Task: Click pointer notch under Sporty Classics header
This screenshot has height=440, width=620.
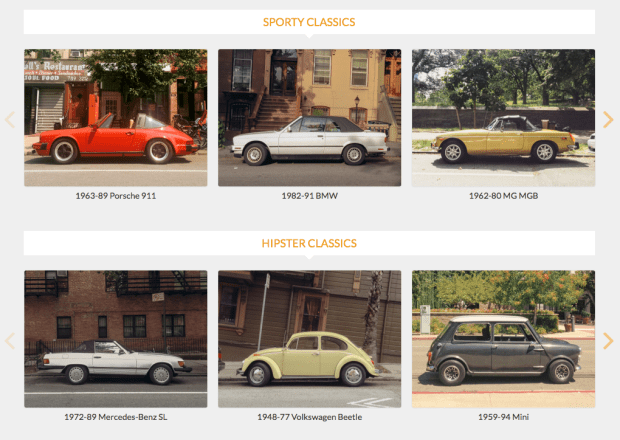Action: tap(310, 36)
